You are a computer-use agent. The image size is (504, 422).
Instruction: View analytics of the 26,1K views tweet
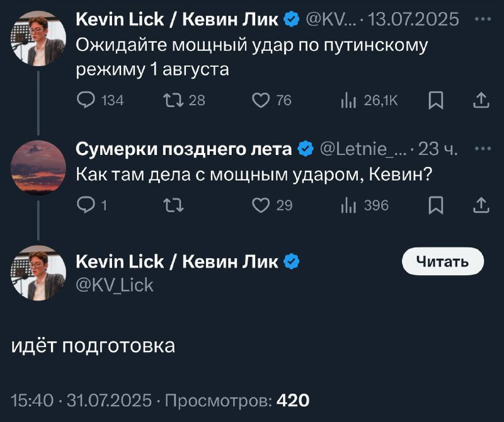point(347,100)
